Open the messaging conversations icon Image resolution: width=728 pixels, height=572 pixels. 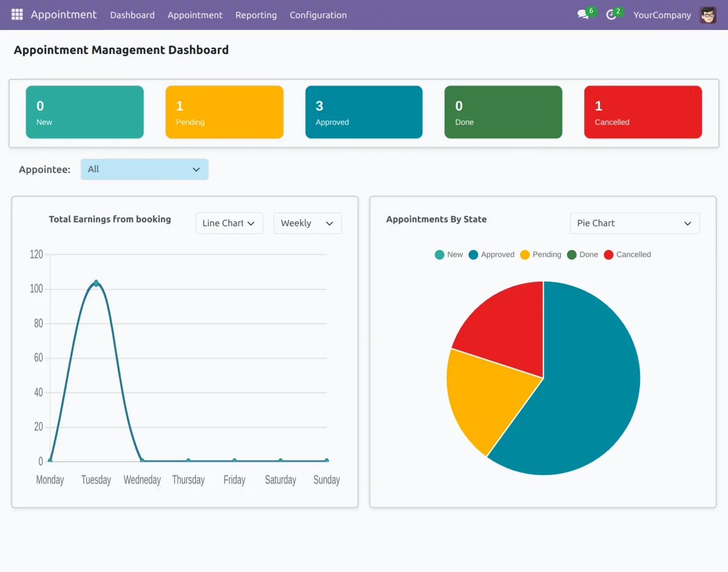pos(582,15)
